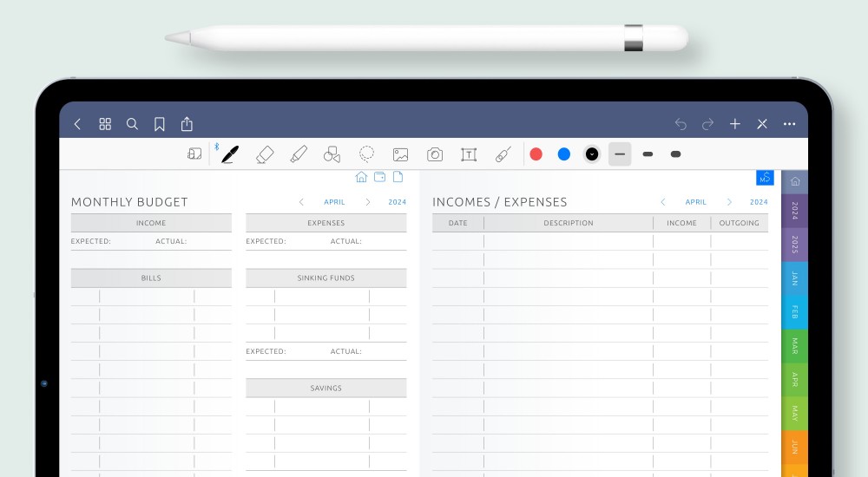Open 2024 link on Monthly Budget page
The height and width of the screenshot is (477, 868).
tap(397, 202)
